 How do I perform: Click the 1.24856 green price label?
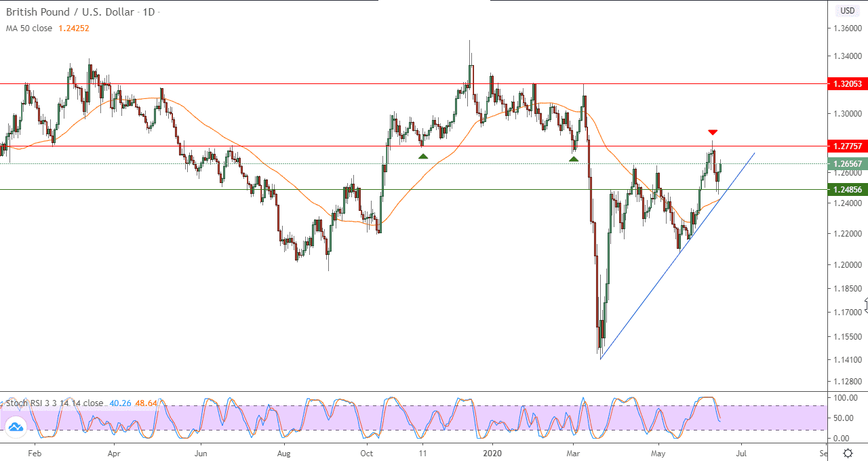847,190
